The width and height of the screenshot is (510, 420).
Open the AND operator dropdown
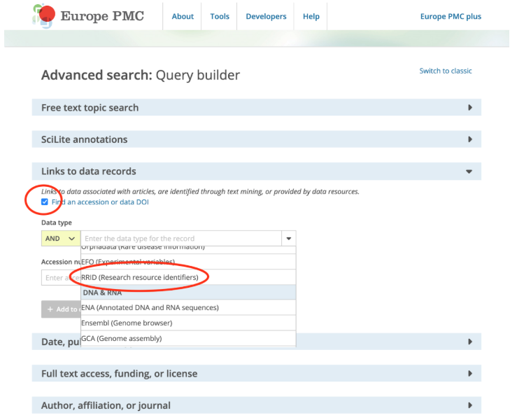61,239
